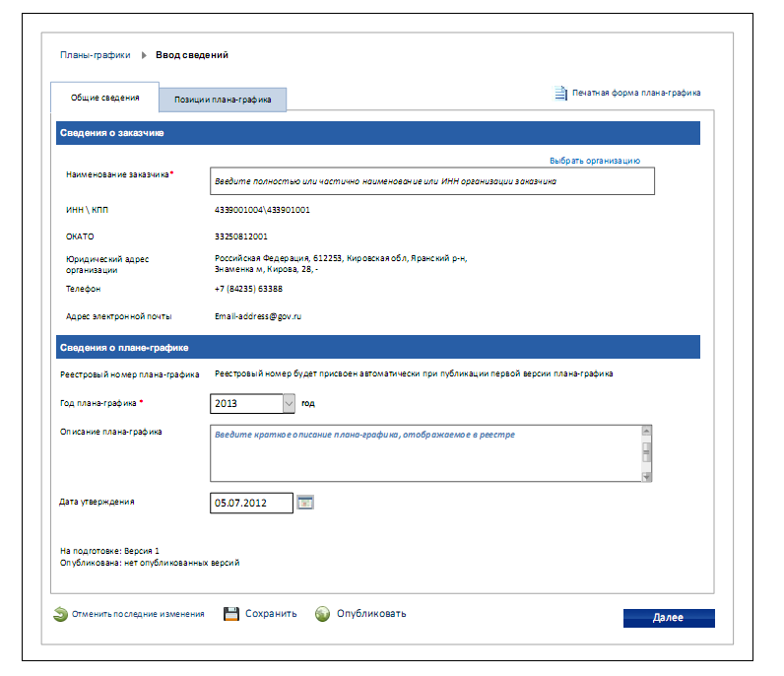Select the Email-address@gov.ru value

point(258,316)
